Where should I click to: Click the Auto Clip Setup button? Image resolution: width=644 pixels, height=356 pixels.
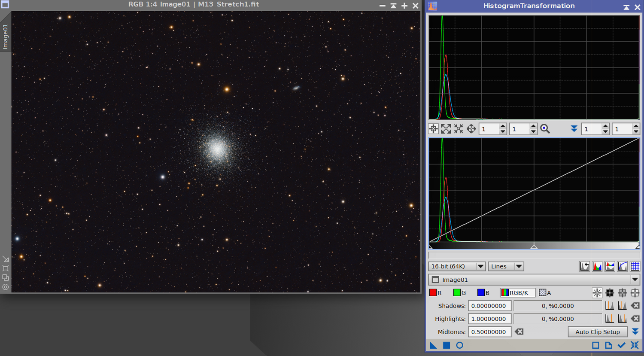click(597, 332)
